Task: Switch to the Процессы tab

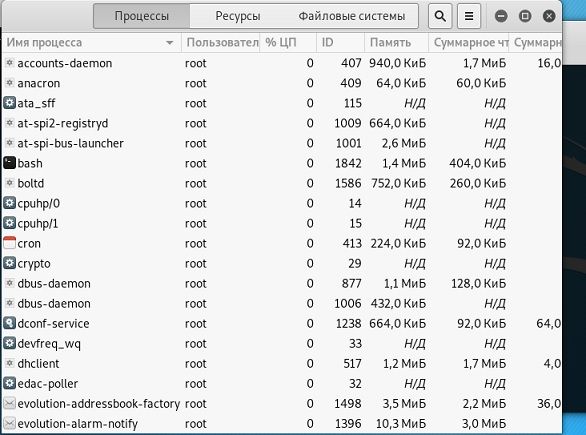Action: pos(142,16)
